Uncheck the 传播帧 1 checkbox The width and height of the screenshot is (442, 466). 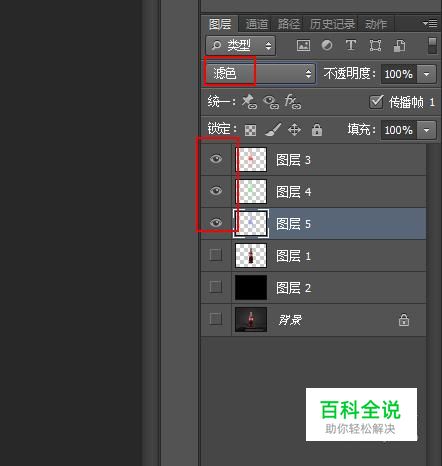tap(376, 102)
